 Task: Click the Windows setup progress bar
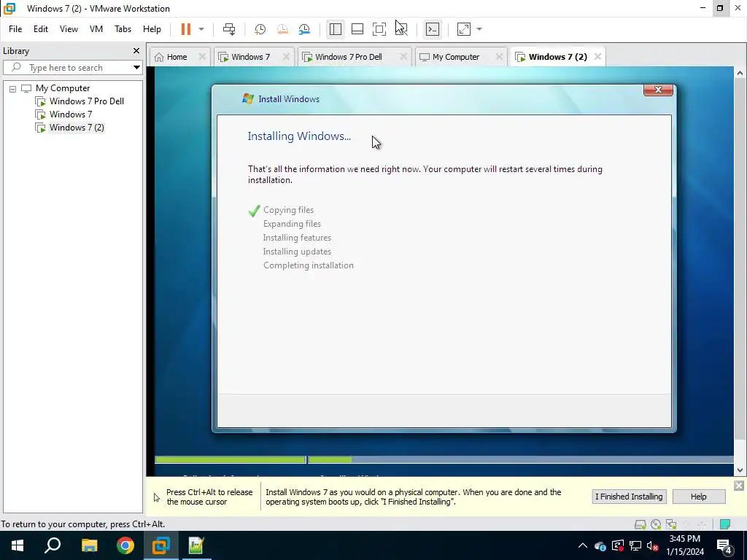(444, 459)
